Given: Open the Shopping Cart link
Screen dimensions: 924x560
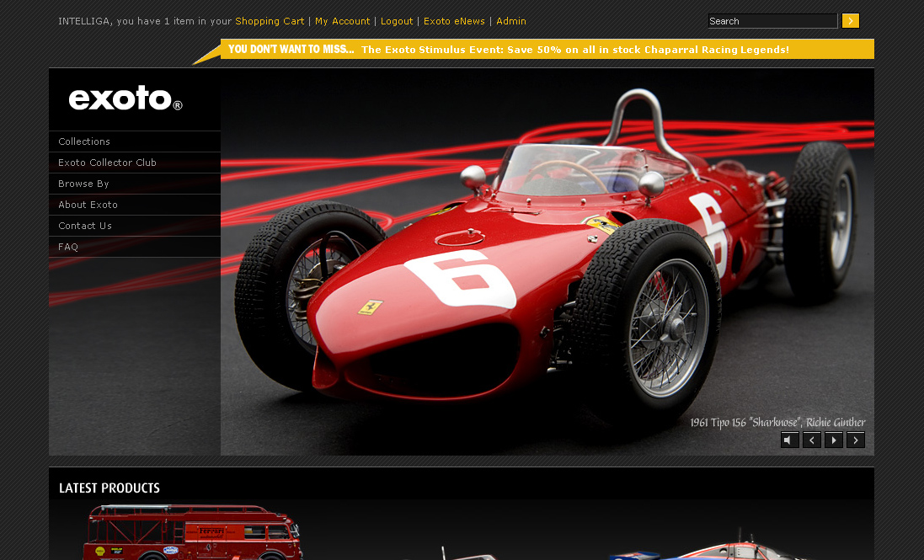Looking at the screenshot, I should (x=270, y=21).
